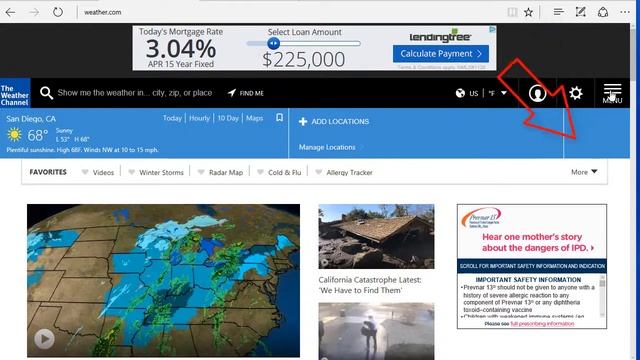Viewport: 640px width, 360px height.
Task: Open the person in storm thumbnail
Action: click(x=376, y=331)
